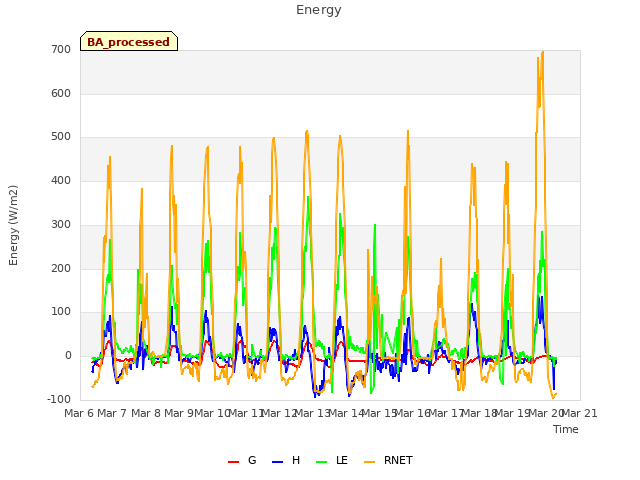Click the Mar 21 x-axis label
This screenshot has height=480, width=640.
(580, 413)
